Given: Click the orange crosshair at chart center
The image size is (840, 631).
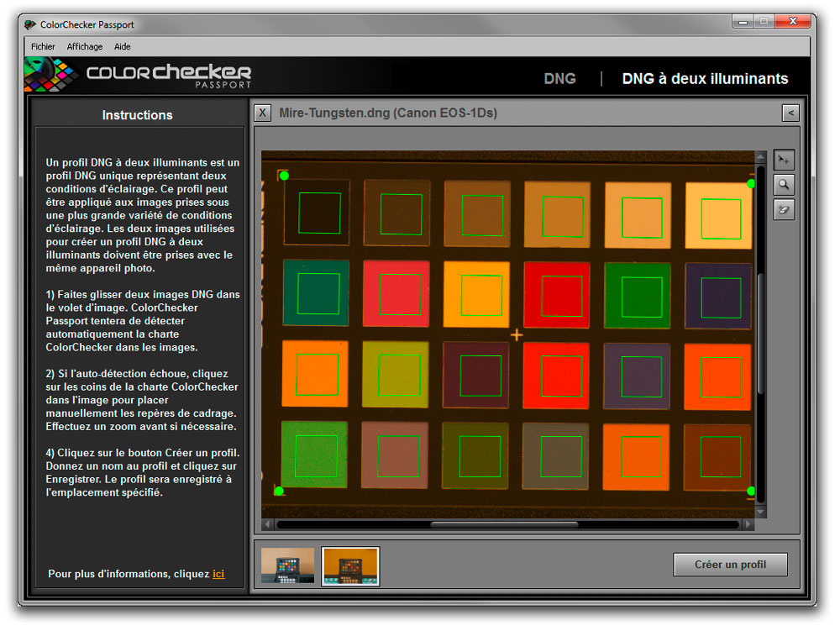Looking at the screenshot, I should coord(517,335).
